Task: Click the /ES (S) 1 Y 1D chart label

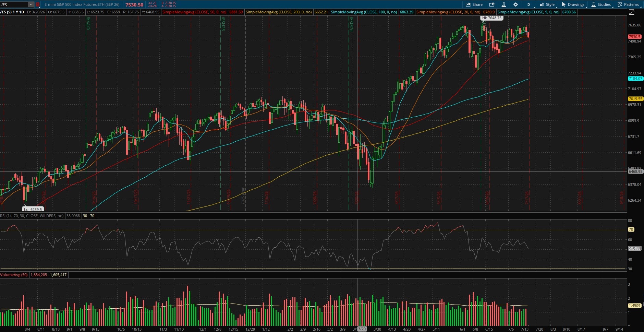Action: [x=12, y=12]
